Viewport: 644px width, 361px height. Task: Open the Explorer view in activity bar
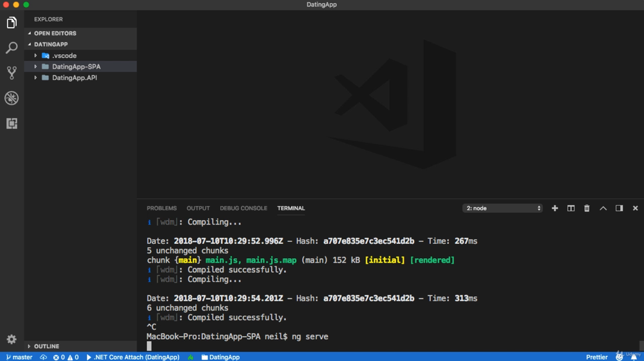point(12,23)
